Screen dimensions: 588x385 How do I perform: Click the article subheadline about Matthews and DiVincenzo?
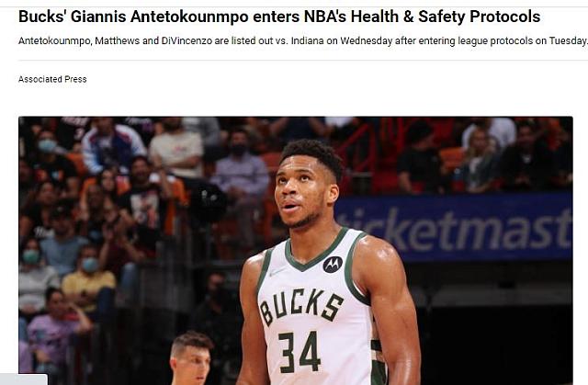[x=303, y=40]
